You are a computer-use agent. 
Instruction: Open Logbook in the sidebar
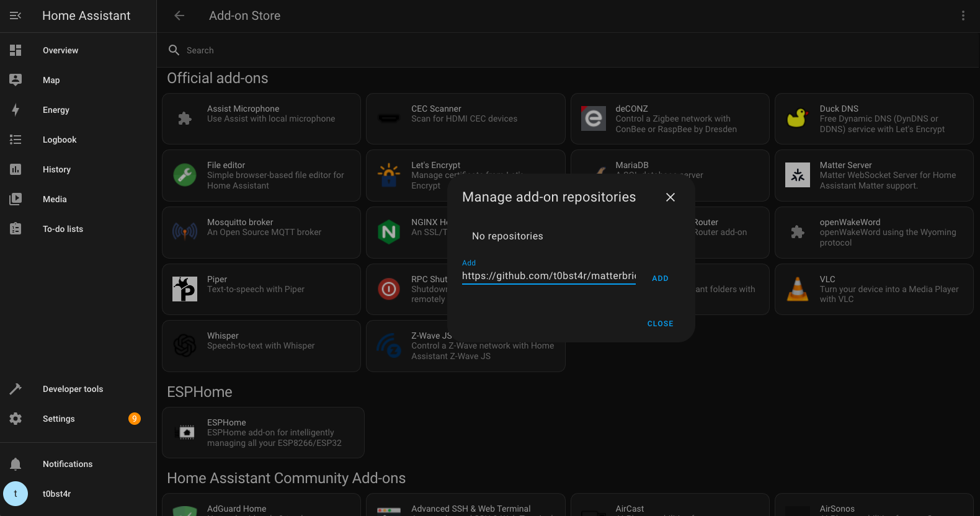[x=78, y=140]
